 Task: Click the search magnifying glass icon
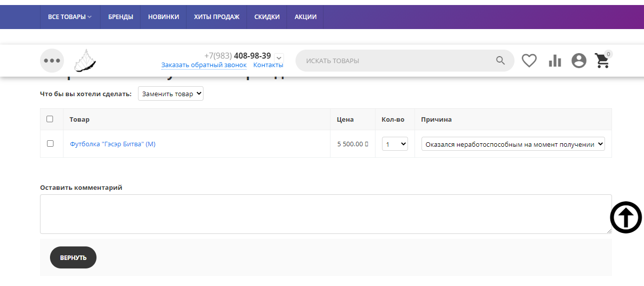click(x=500, y=61)
